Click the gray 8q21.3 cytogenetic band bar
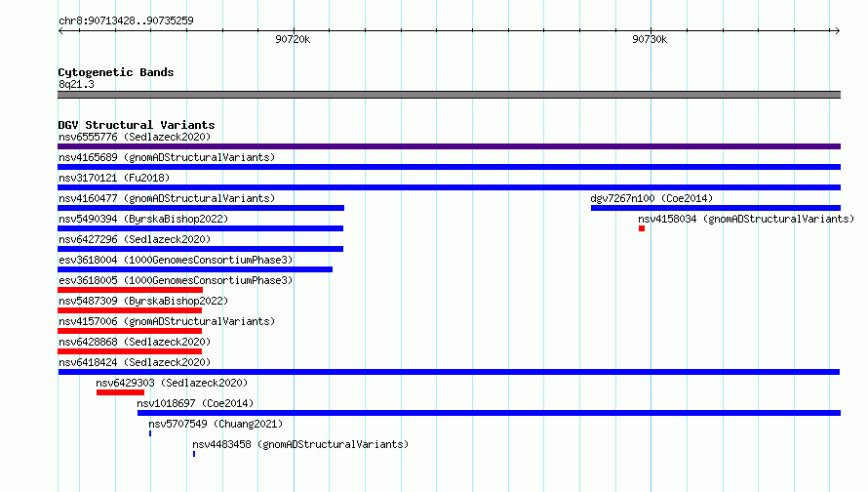Viewport: 868px width, 492px height. pyautogui.click(x=449, y=95)
